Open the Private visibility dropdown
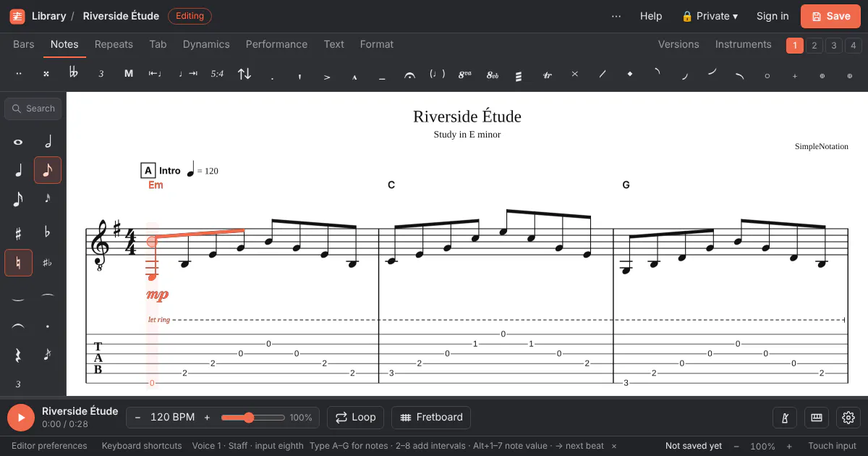This screenshot has width=868, height=456. (x=710, y=16)
